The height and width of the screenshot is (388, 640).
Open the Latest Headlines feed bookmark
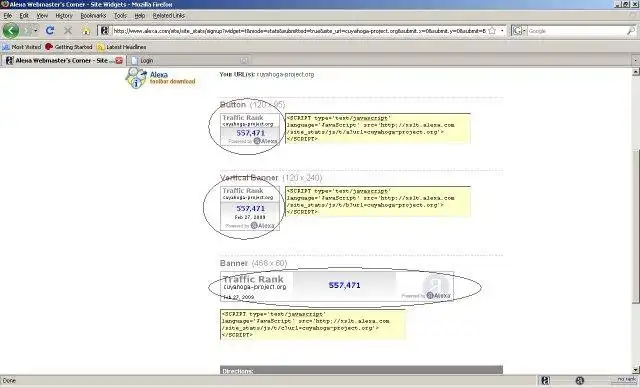pos(121,47)
